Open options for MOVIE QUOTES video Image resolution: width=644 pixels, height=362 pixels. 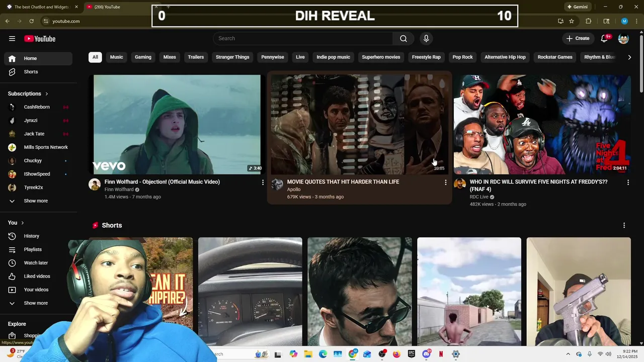(445, 183)
